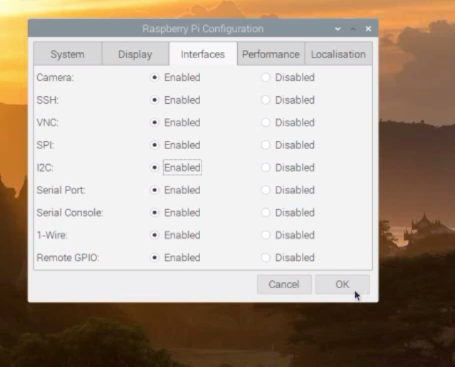The image size is (455, 367).
Task: Click the SSH: label
Action: (x=47, y=100)
